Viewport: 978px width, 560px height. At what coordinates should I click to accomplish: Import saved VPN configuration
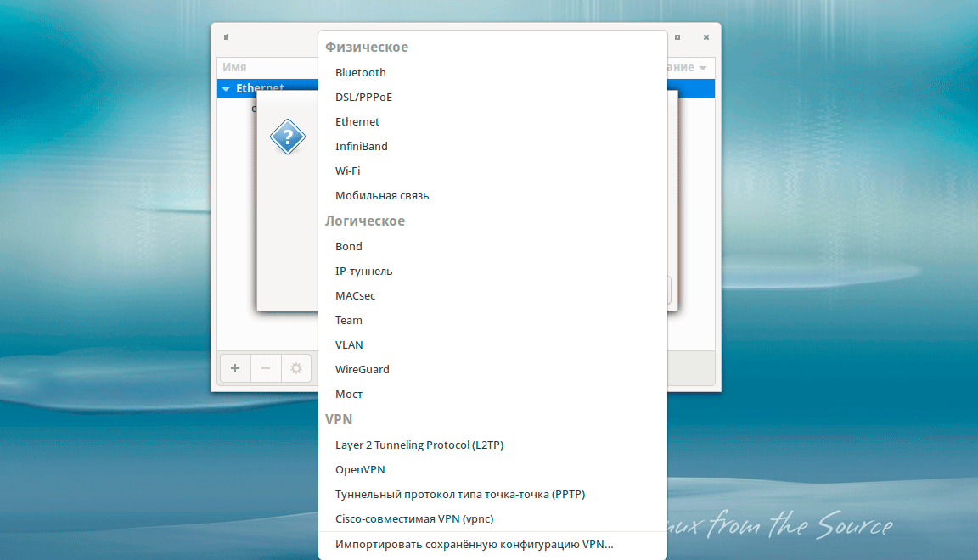point(492,545)
